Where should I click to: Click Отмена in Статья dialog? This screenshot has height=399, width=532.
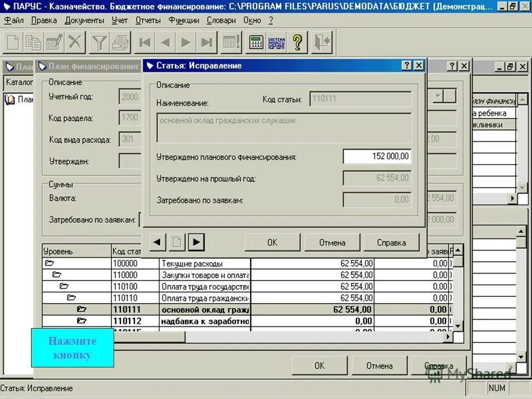332,243
